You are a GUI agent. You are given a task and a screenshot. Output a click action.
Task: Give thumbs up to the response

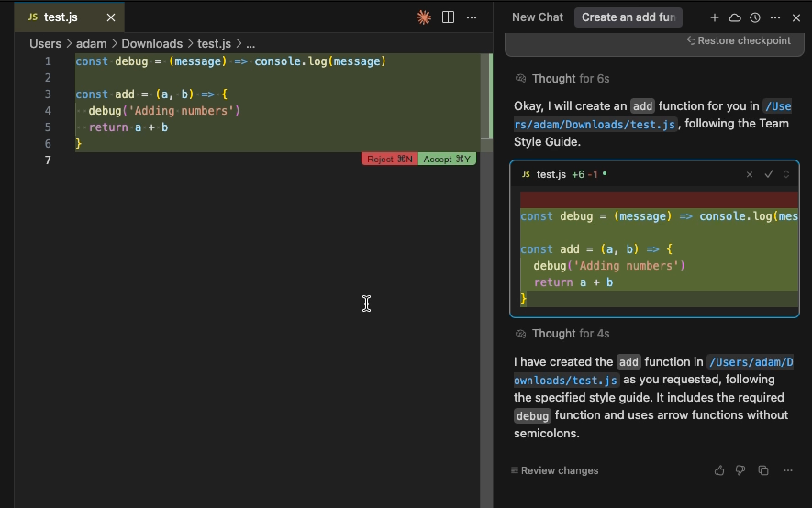point(719,470)
